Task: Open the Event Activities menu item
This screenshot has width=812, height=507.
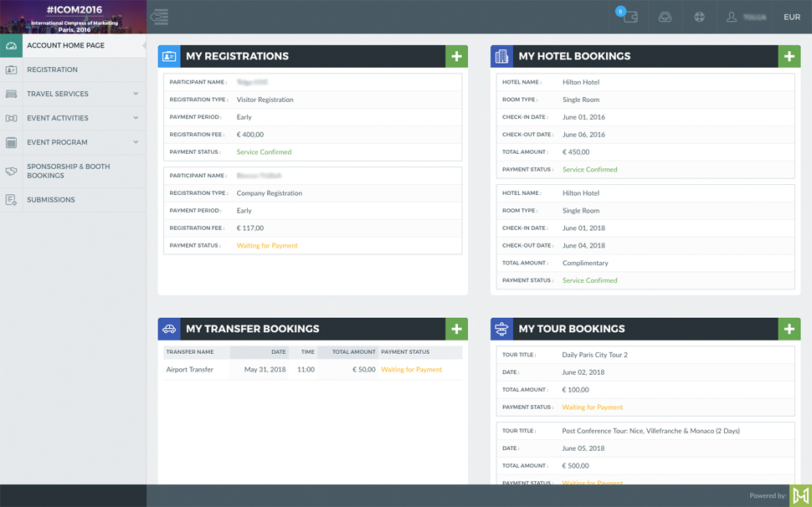Action: pos(58,119)
